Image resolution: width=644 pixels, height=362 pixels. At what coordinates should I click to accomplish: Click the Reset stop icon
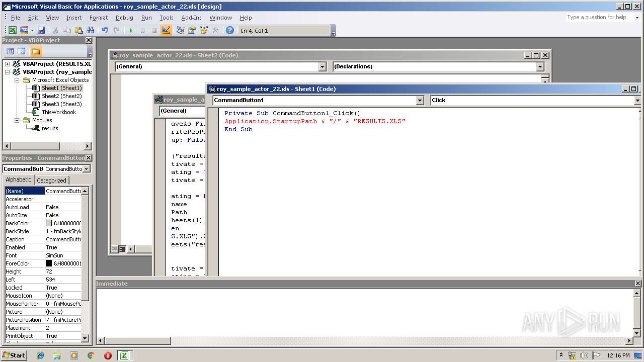click(x=154, y=31)
